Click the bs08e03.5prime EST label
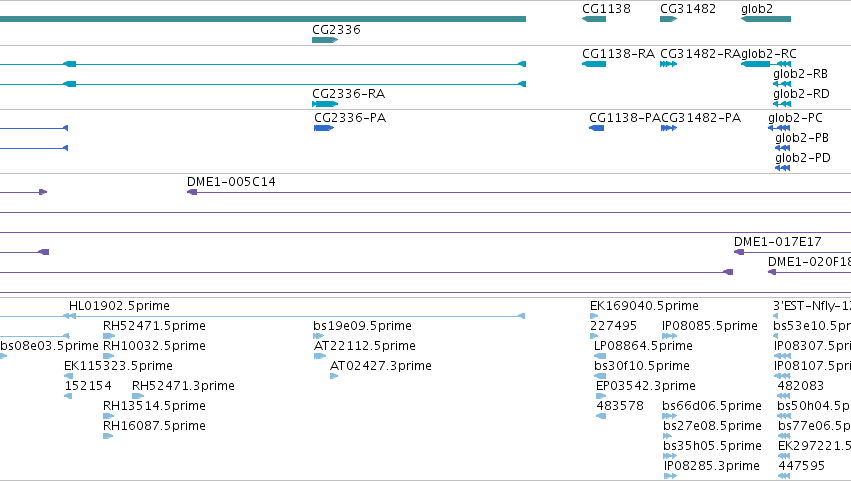This screenshot has height=481, width=851. tap(49, 346)
